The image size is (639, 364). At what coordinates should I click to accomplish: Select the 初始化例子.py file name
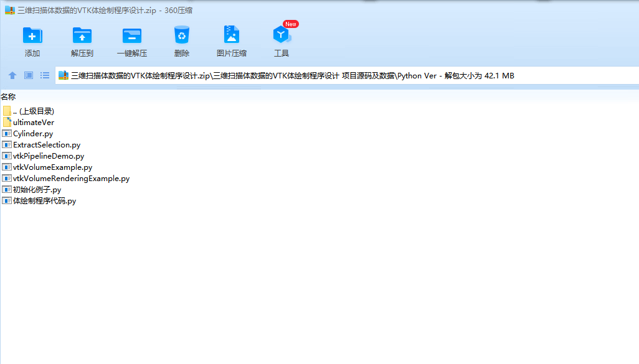pos(37,190)
